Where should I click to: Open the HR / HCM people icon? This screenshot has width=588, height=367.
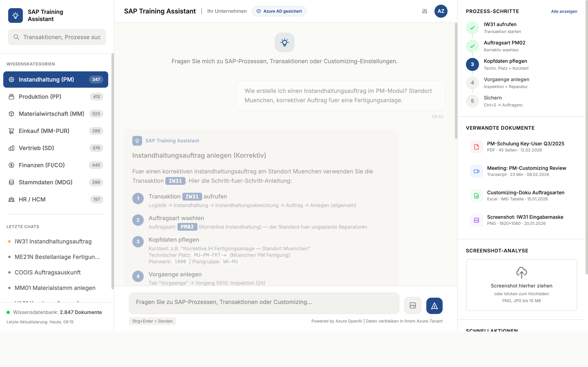click(x=11, y=199)
